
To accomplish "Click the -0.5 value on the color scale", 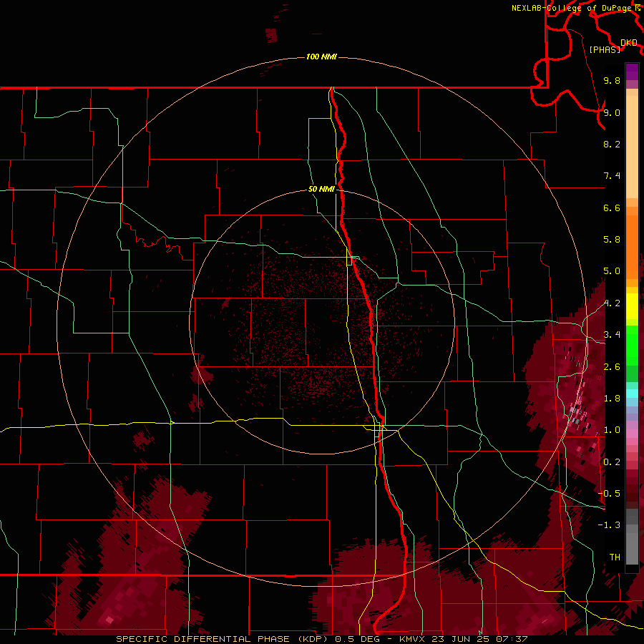I will click(x=609, y=494).
